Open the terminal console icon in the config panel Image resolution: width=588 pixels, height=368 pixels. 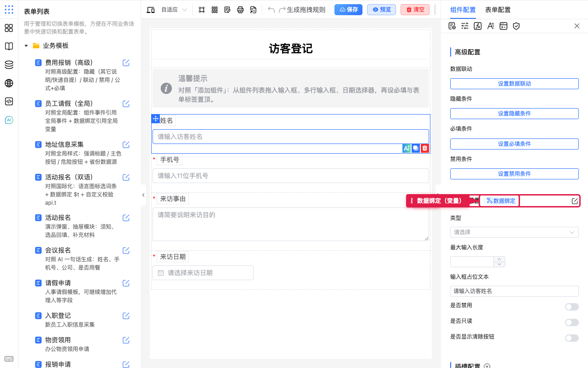(x=503, y=26)
